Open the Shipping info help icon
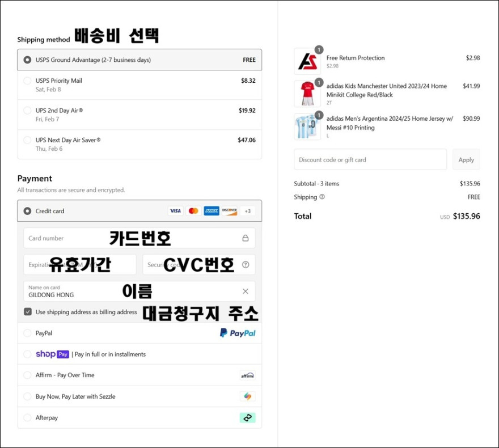This screenshot has height=448, width=499. pyautogui.click(x=322, y=197)
